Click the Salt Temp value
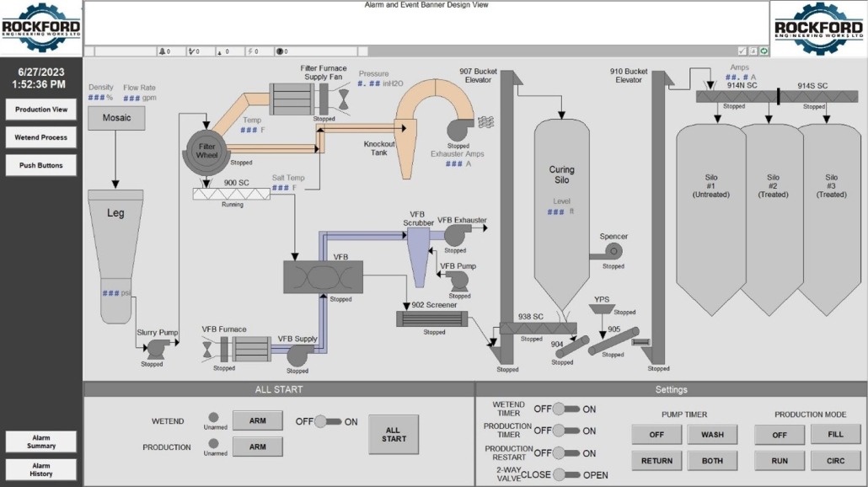This screenshot has width=868, height=487. 280,188
